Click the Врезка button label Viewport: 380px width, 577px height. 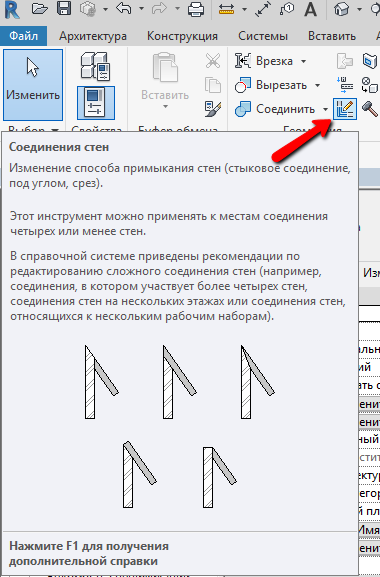274,61
